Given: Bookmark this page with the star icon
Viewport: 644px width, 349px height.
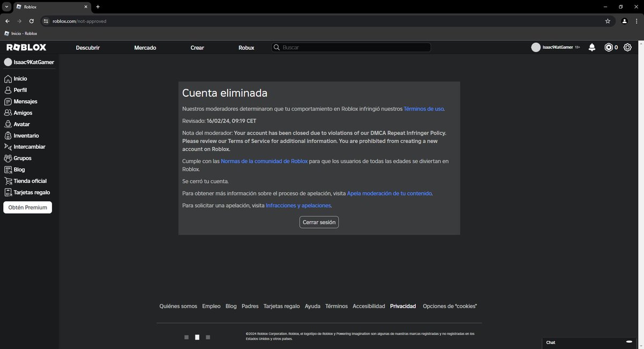Looking at the screenshot, I should (x=608, y=21).
